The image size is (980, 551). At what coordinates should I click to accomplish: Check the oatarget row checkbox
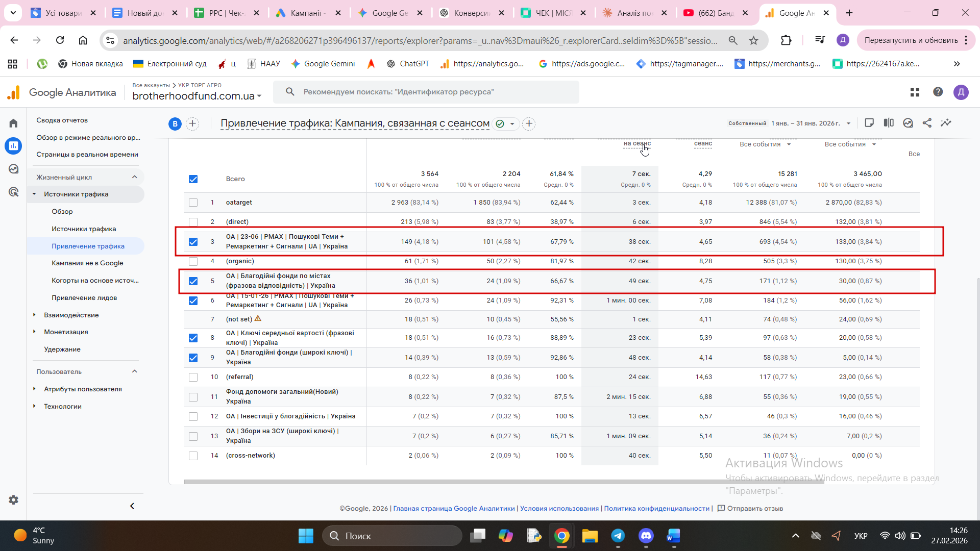[x=193, y=203]
